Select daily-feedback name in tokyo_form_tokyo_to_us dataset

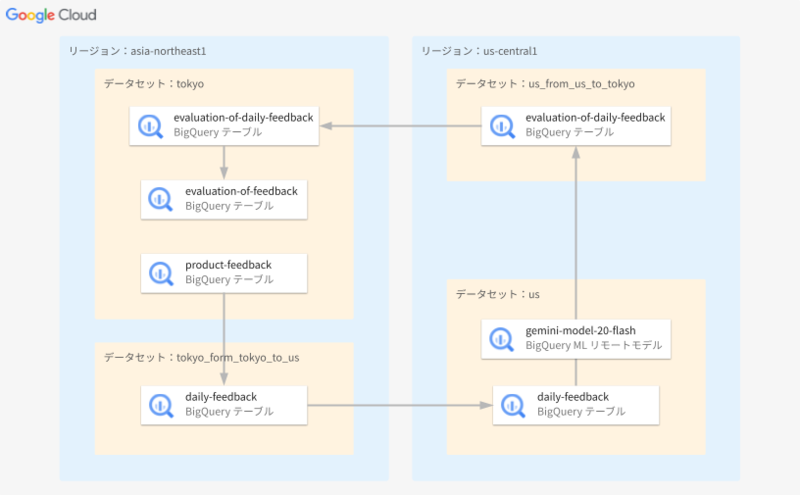pos(221,397)
